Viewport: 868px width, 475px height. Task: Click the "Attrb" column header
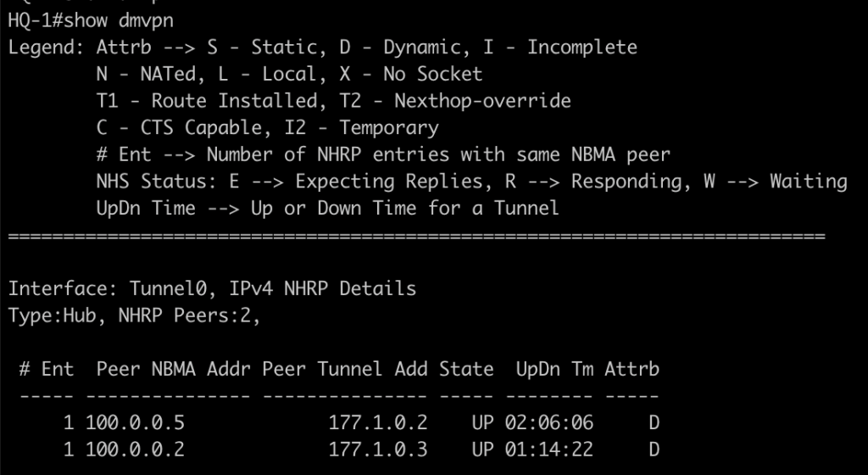point(632,369)
